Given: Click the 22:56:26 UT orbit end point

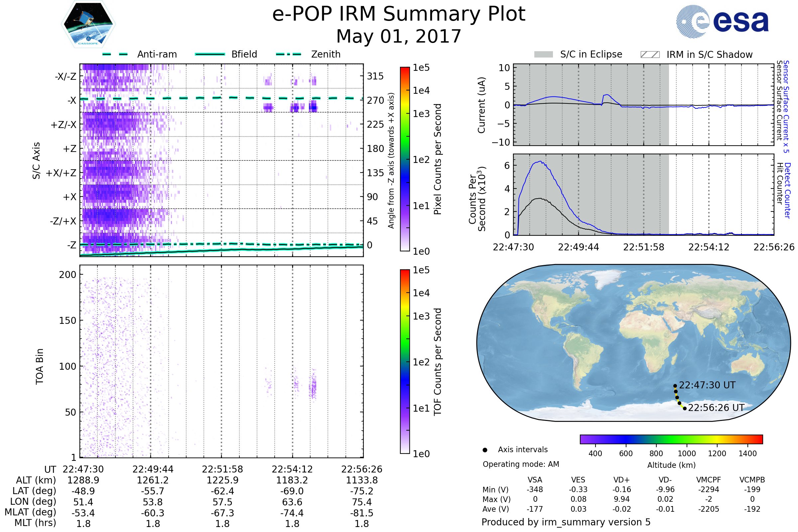Looking at the screenshot, I should click(685, 409).
